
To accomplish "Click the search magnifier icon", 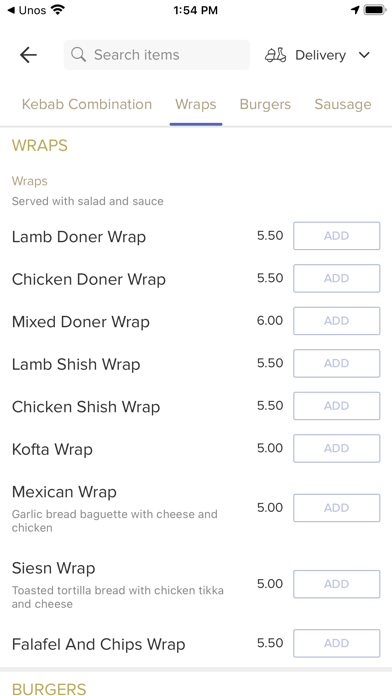I will (x=79, y=55).
